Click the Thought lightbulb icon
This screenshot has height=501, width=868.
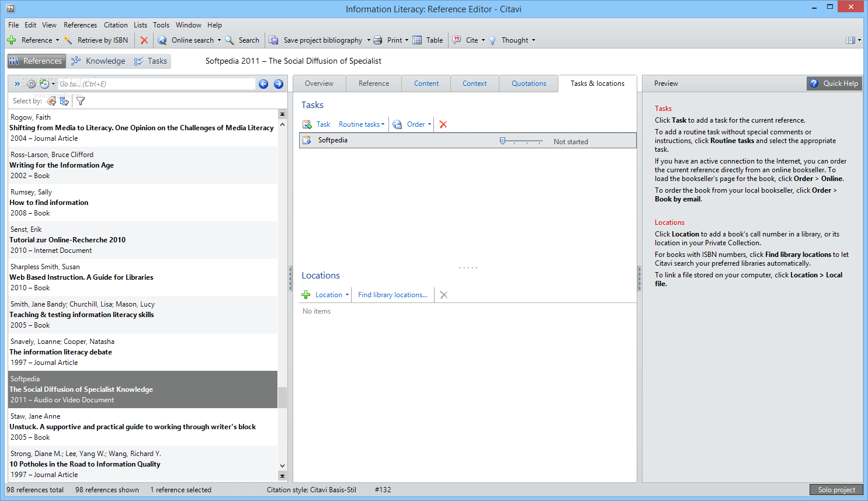click(492, 40)
